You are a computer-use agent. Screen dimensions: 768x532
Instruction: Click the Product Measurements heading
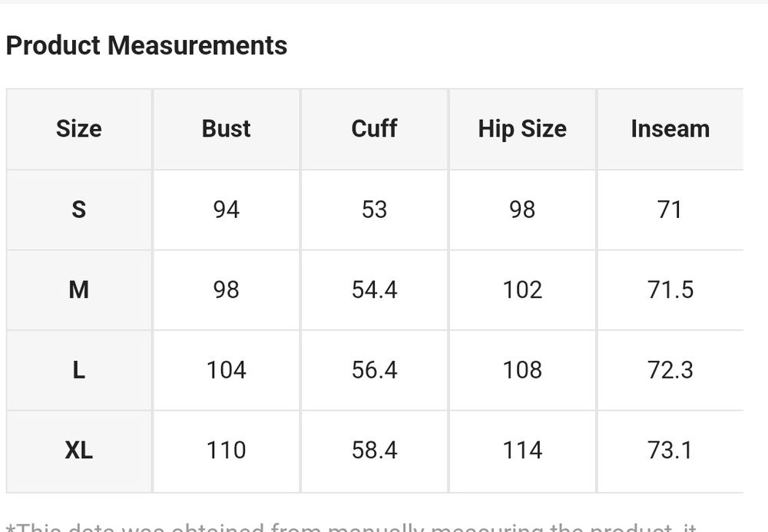146,46
